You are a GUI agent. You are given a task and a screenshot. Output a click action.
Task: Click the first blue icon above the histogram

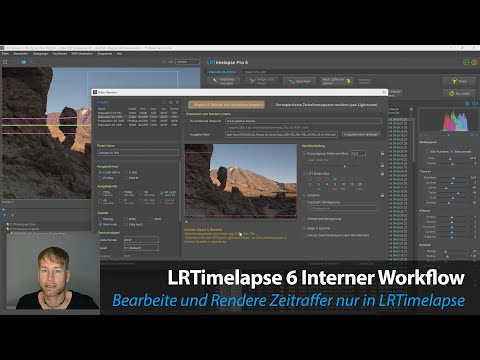(x=467, y=104)
